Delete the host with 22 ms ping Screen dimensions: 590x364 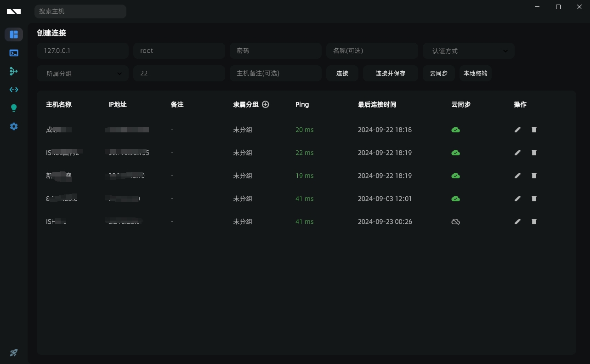coord(534,153)
